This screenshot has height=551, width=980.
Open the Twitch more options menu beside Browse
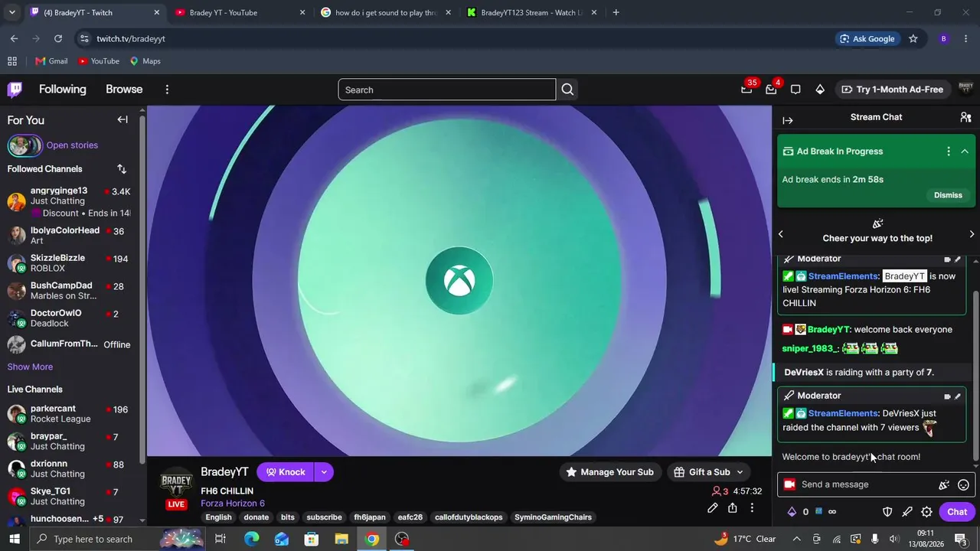167,90
